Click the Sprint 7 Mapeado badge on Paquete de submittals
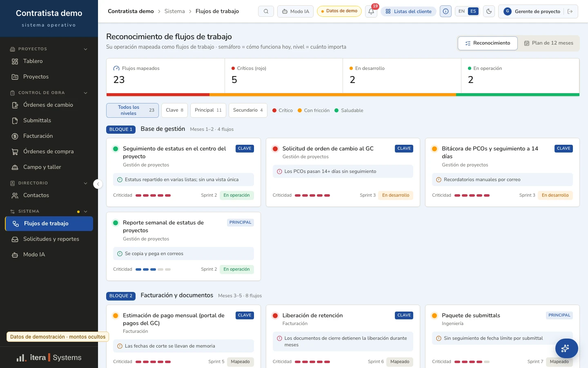Screen dimensions: 588x368 [559, 362]
